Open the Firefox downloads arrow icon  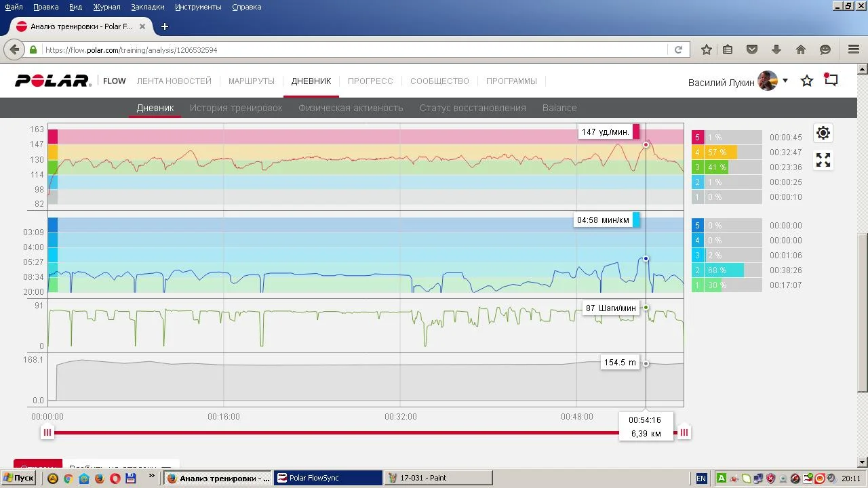(x=776, y=49)
